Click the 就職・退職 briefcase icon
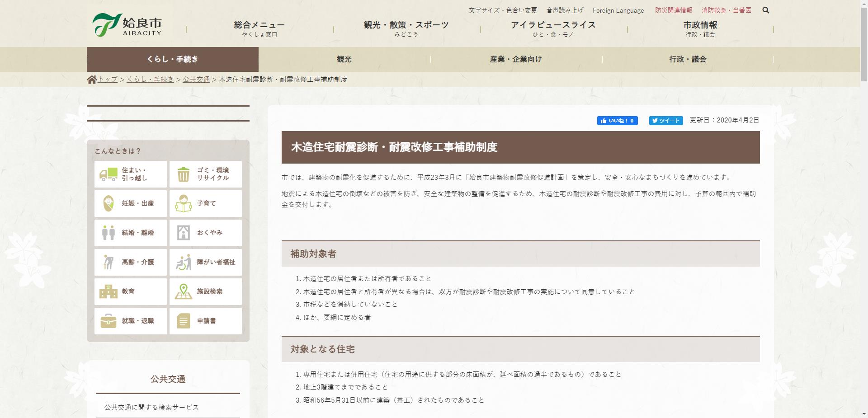This screenshot has height=418, width=868. 107,321
